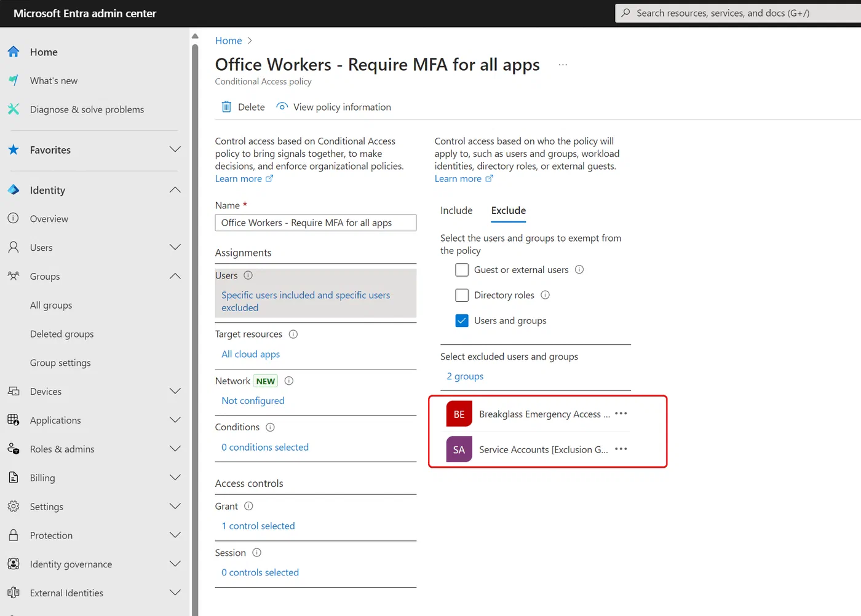Collapse the Identity section chevron

175,190
